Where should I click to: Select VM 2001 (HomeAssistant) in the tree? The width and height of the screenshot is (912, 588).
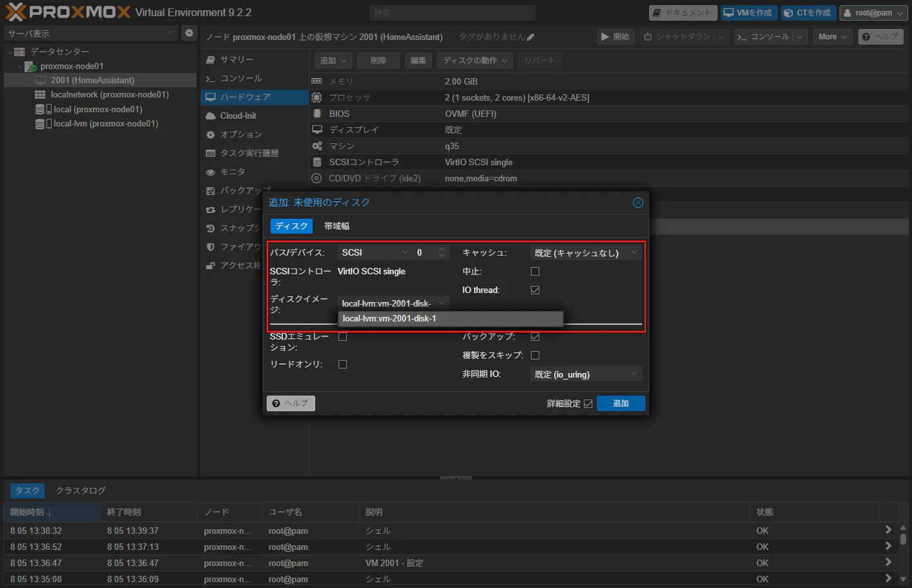click(x=100, y=80)
